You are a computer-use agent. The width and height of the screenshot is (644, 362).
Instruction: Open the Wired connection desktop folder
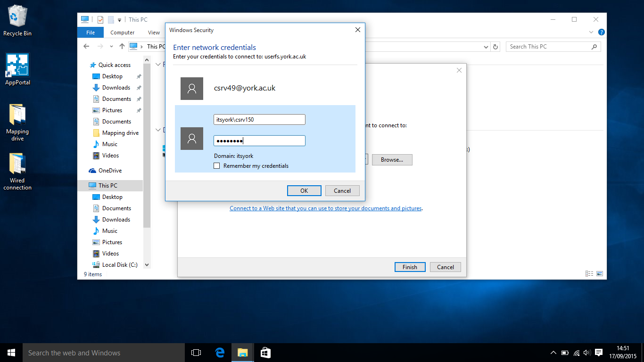tap(17, 171)
